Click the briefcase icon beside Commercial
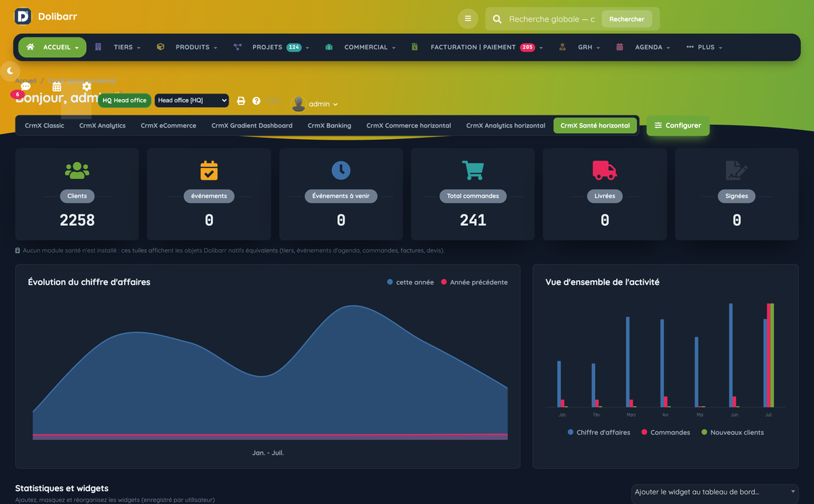 [x=329, y=47]
